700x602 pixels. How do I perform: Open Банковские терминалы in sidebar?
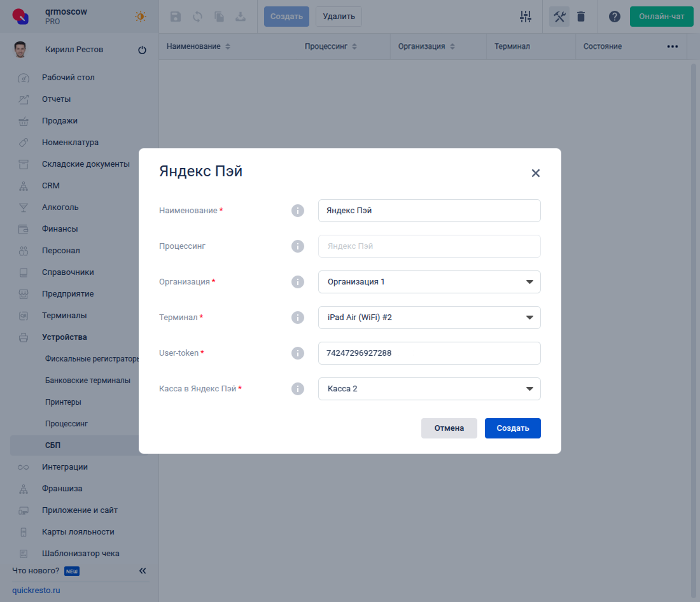coord(88,381)
